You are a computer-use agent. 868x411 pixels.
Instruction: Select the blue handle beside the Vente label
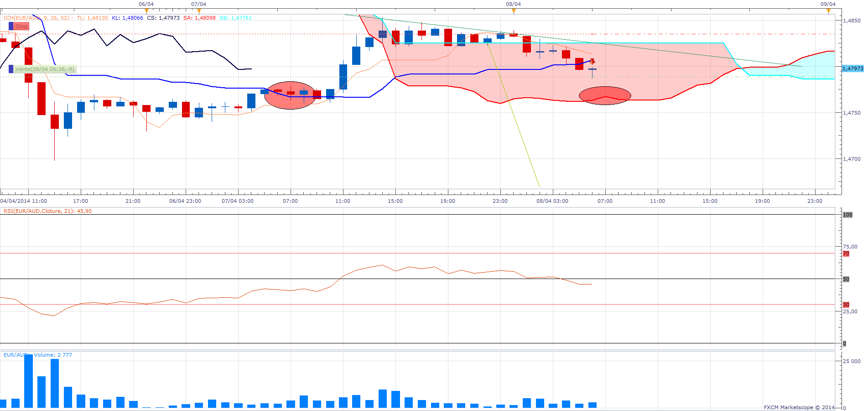[11, 69]
